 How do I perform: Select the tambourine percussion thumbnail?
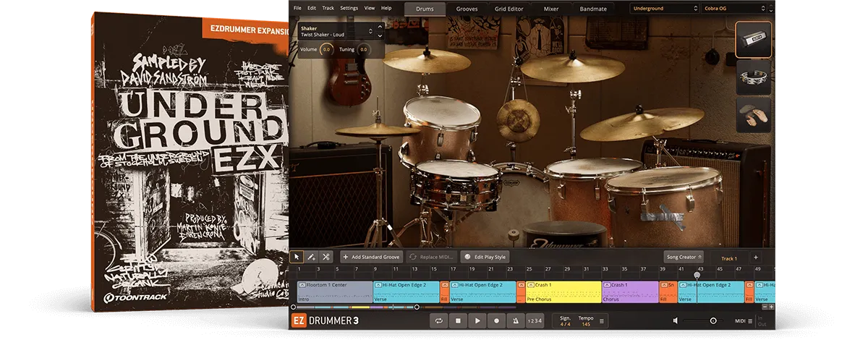point(753,77)
